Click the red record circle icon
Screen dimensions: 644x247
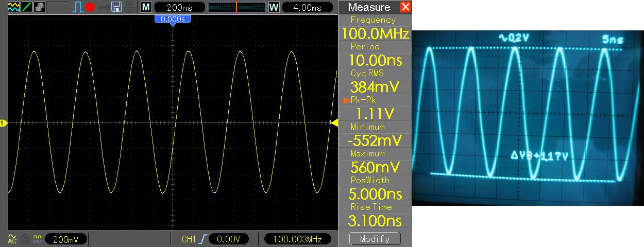(x=90, y=8)
